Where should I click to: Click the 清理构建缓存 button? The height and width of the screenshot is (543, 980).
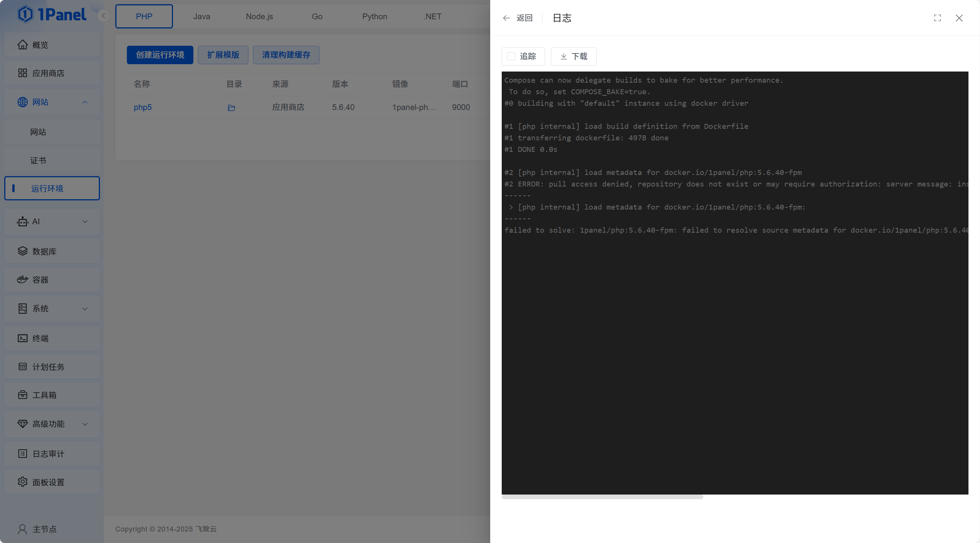[286, 55]
